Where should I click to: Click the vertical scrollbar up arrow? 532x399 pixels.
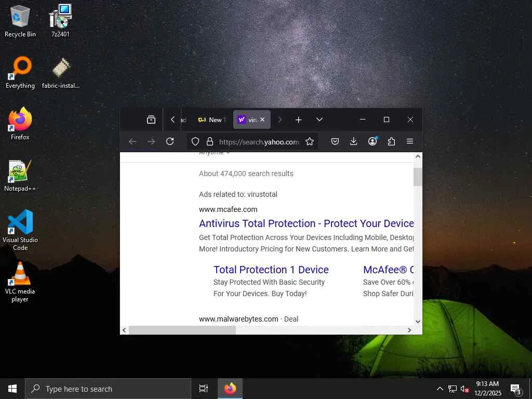click(418, 156)
